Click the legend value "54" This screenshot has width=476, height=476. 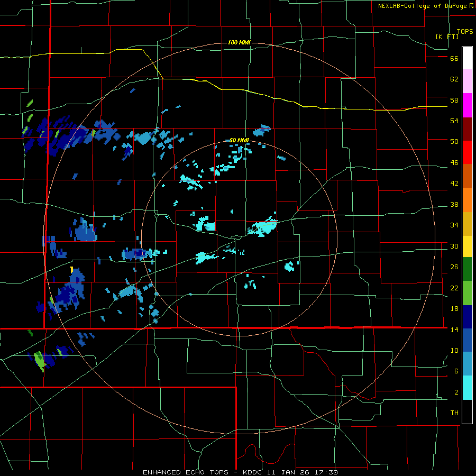click(x=454, y=121)
